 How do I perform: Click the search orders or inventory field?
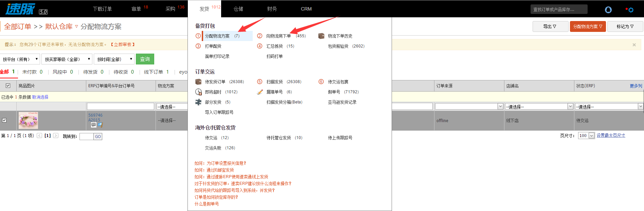click(559, 9)
